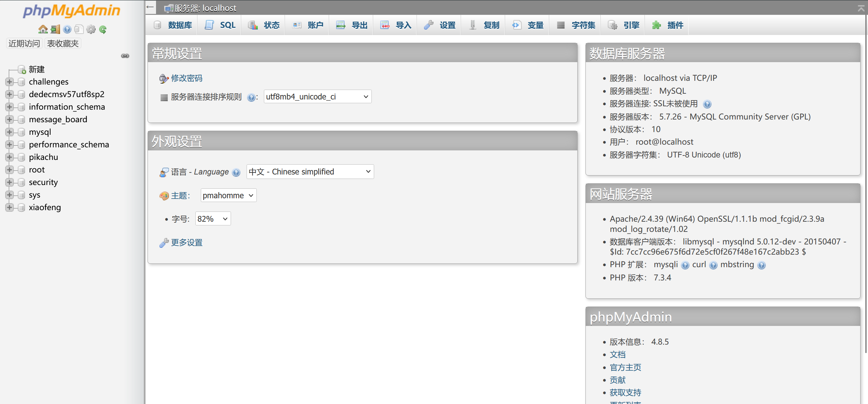Switch to 表收藏夹 in navigation panel

pyautogui.click(x=63, y=43)
